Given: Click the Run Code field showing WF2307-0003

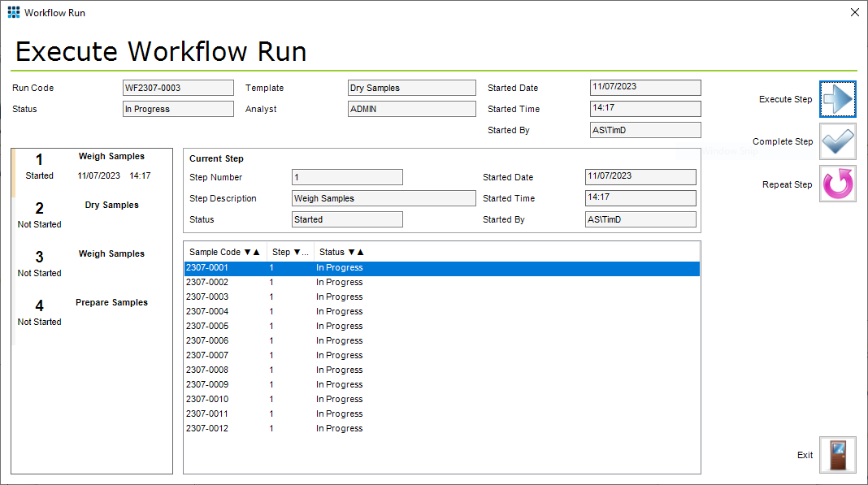Looking at the screenshot, I should tap(177, 87).
